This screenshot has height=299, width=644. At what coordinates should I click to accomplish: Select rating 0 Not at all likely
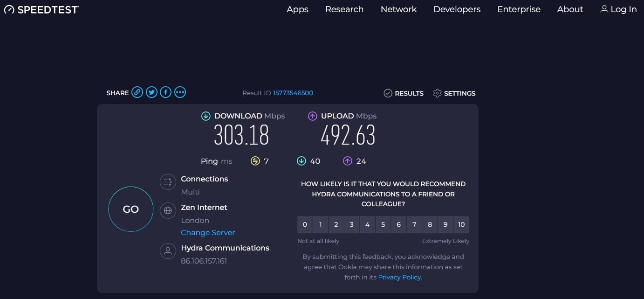pos(305,224)
